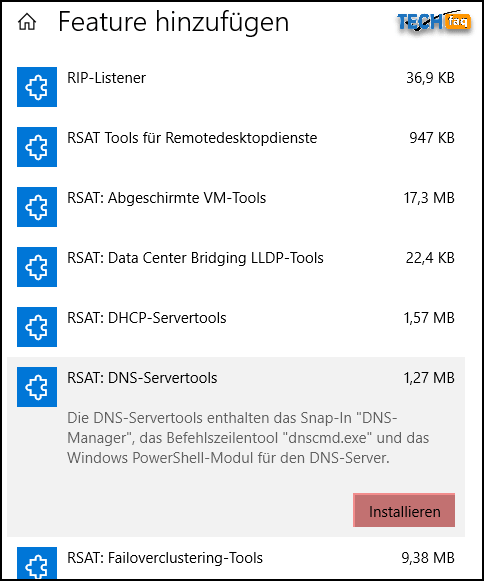Viewport: 484px width, 581px height.
Task: Install the RSAT DNS-Servertools feature
Action: [x=404, y=511]
